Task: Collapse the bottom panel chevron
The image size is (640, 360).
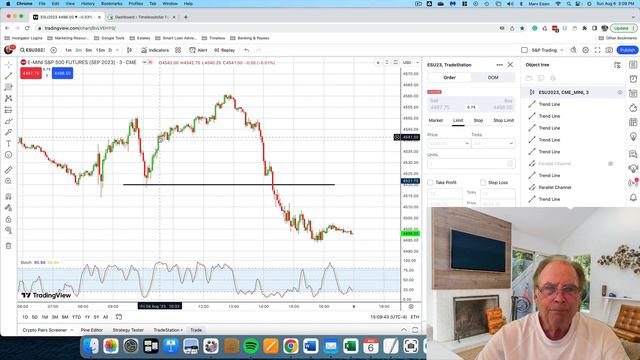Action: [404, 330]
